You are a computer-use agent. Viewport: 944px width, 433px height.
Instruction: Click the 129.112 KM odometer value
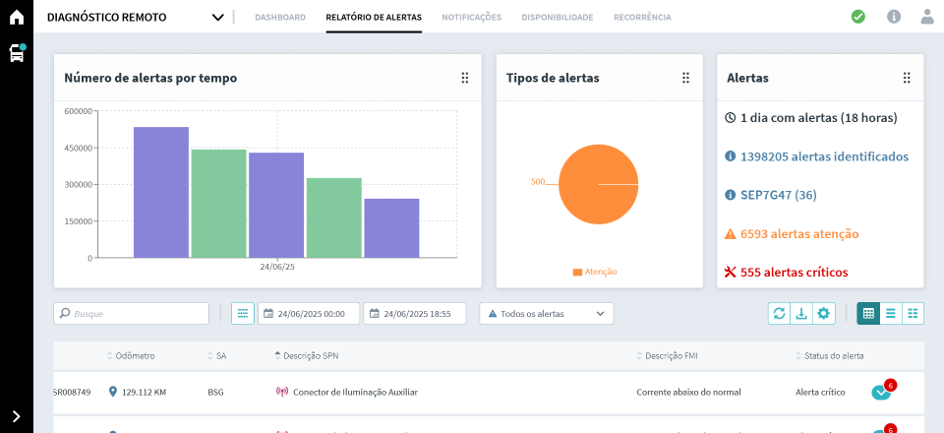pyautogui.click(x=144, y=392)
